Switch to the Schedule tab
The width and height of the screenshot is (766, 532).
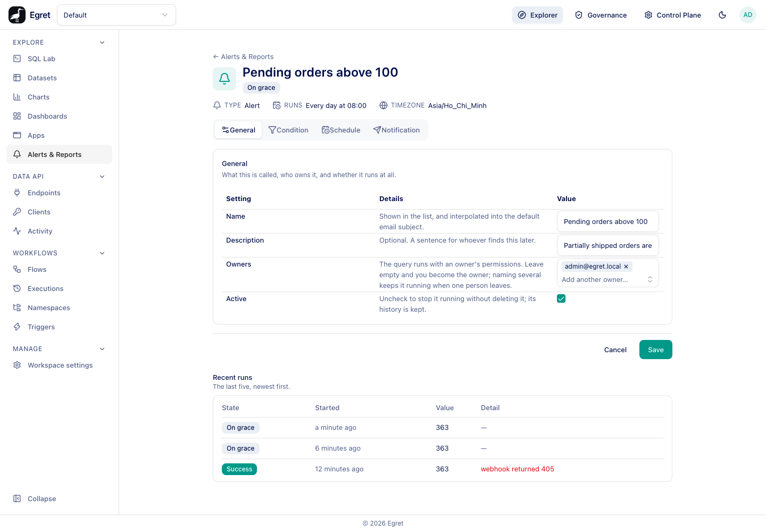coord(341,130)
